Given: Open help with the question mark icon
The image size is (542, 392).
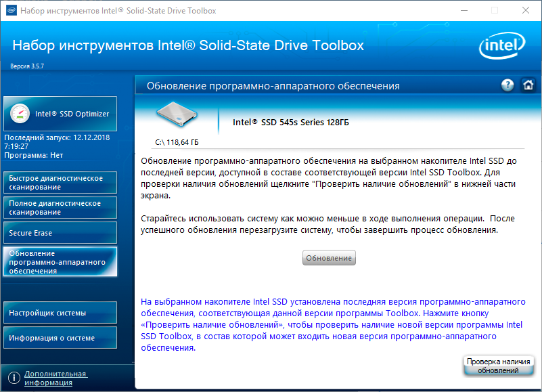Looking at the screenshot, I should pos(507,85).
